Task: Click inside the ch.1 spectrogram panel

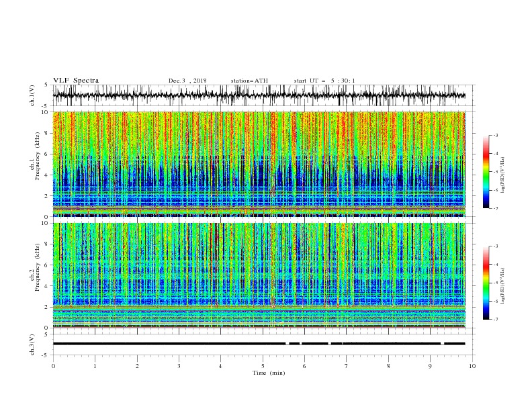Action: click(259, 164)
